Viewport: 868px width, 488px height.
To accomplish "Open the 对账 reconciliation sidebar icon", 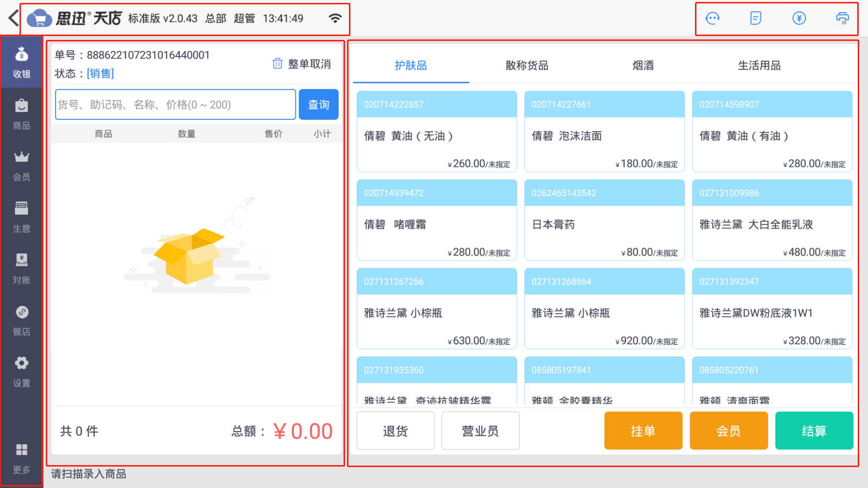I will click(x=21, y=269).
